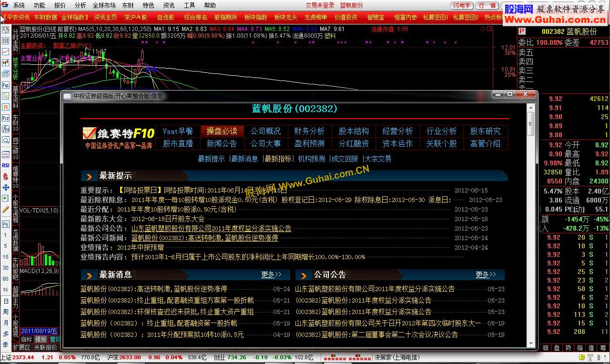This screenshot has width=610, height=364.
Task: Select the 30-minute period button
Action: click(6, 268)
